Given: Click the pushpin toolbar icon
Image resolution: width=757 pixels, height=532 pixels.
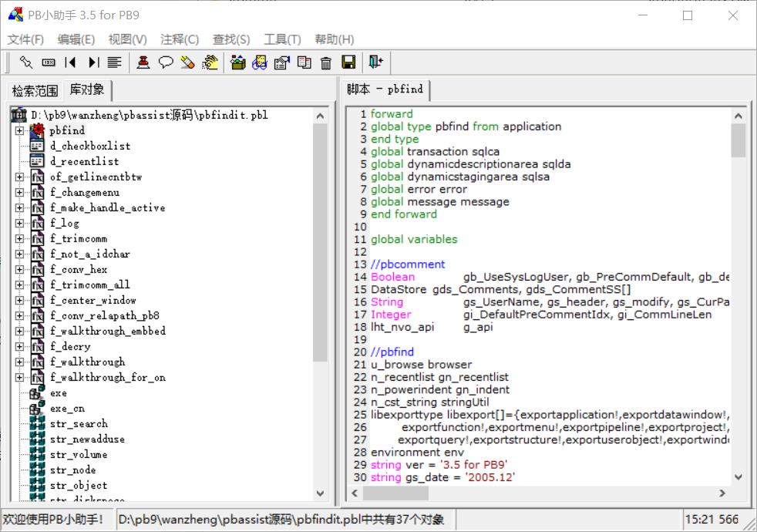Looking at the screenshot, I should (x=25, y=62).
